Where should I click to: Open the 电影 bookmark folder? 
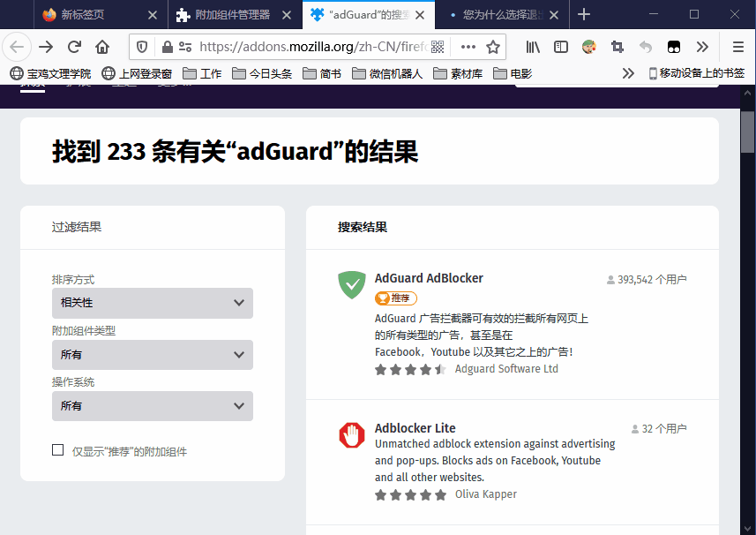(x=512, y=73)
